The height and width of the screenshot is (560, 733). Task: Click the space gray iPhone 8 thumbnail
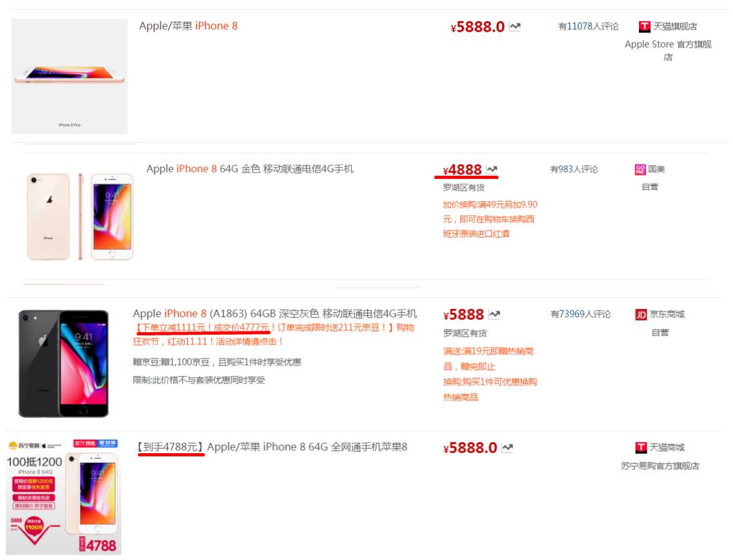pyautogui.click(x=64, y=364)
